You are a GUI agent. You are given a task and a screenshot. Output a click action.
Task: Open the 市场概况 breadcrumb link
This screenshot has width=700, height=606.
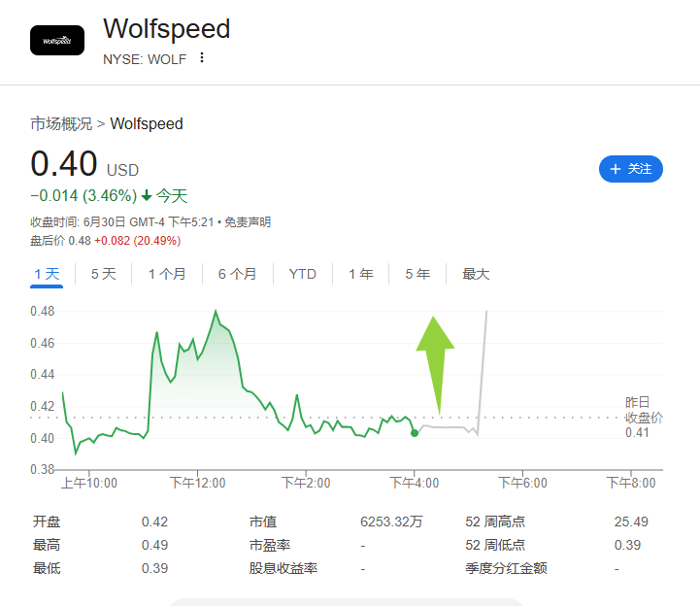pos(61,123)
